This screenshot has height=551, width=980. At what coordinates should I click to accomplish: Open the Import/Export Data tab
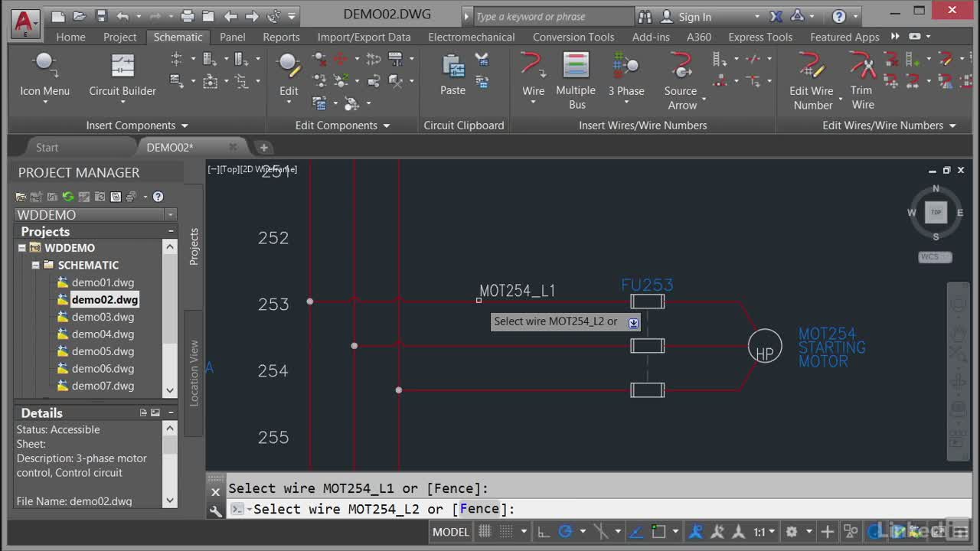364,37
